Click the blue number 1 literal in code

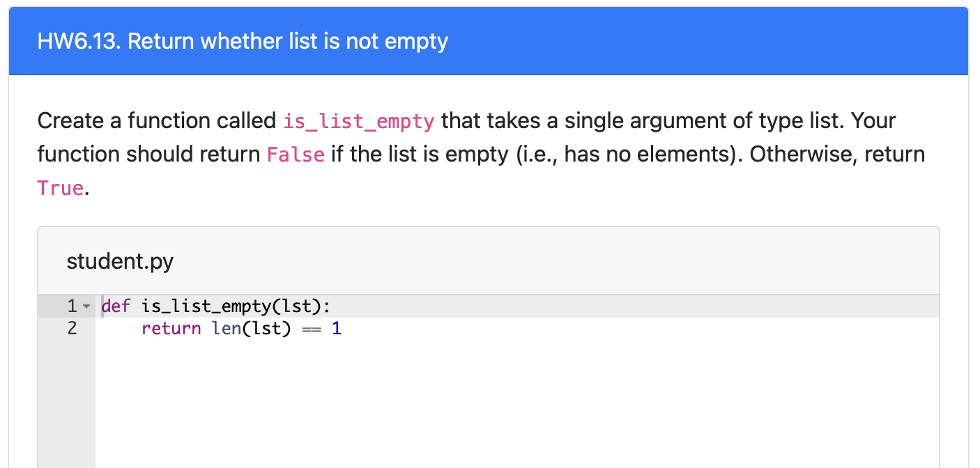337,328
